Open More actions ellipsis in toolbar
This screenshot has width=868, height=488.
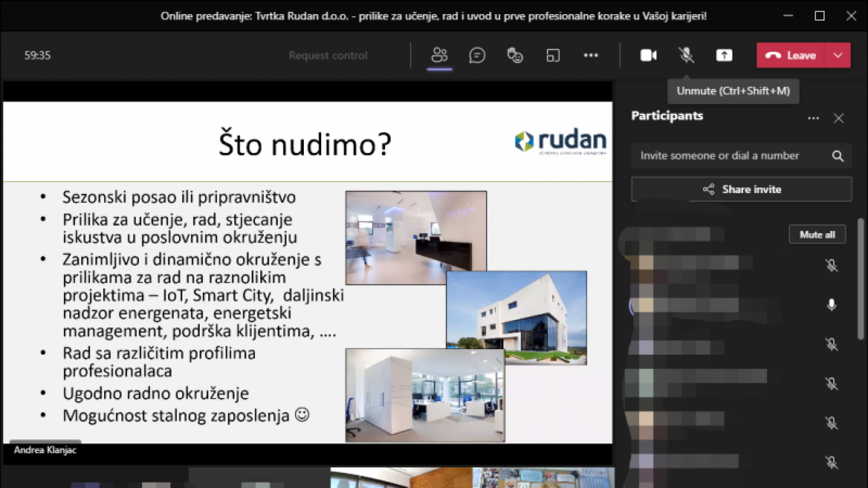tap(591, 56)
